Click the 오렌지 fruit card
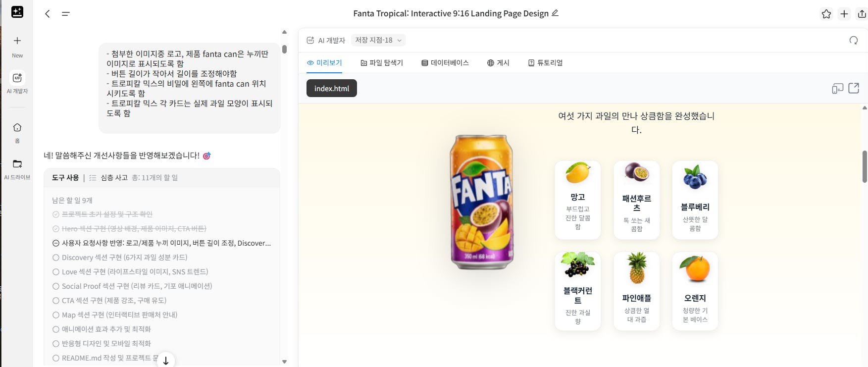Viewport: 868px width, 367px height. [695, 291]
